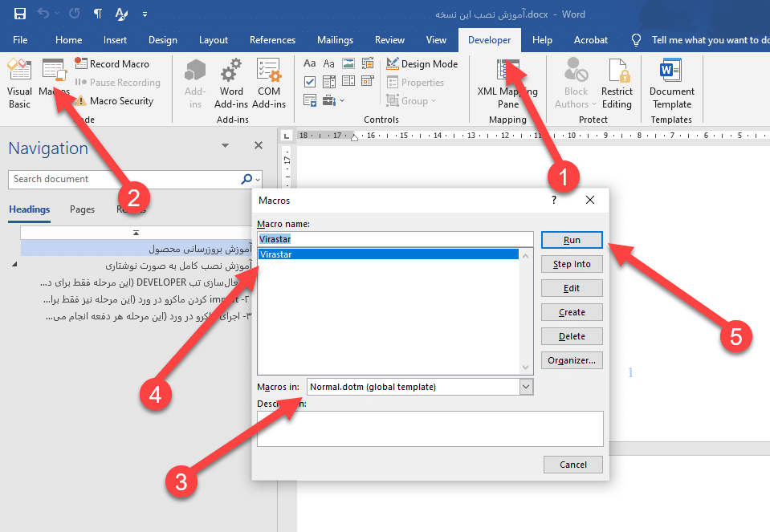
Task: Open the Visual Basic editor
Action: point(19,83)
